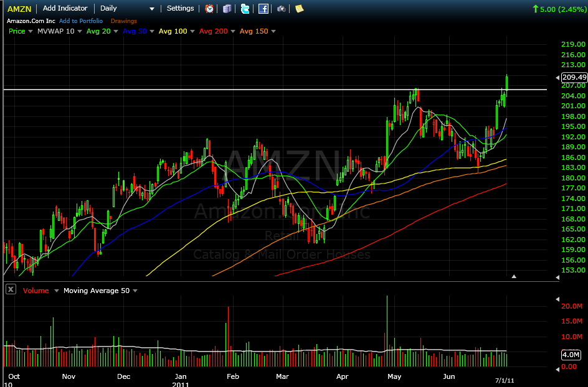The image size is (588, 387).
Task: Expand the Avg 20 indicator dropdown
Action: 115,31
